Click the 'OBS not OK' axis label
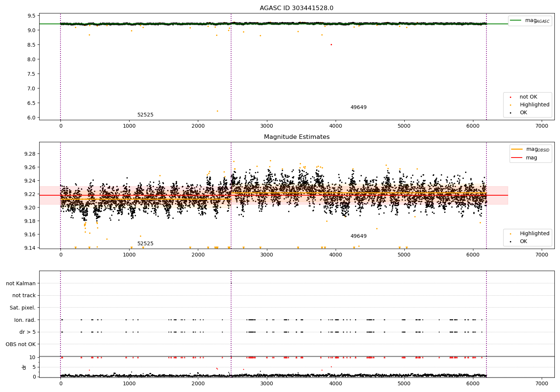560x392 pixels. click(21, 344)
